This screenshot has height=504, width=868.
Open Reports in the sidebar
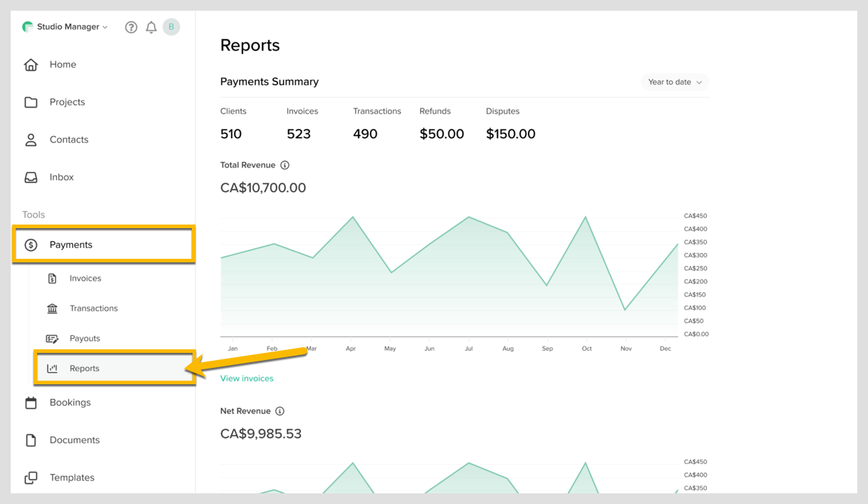click(x=84, y=369)
